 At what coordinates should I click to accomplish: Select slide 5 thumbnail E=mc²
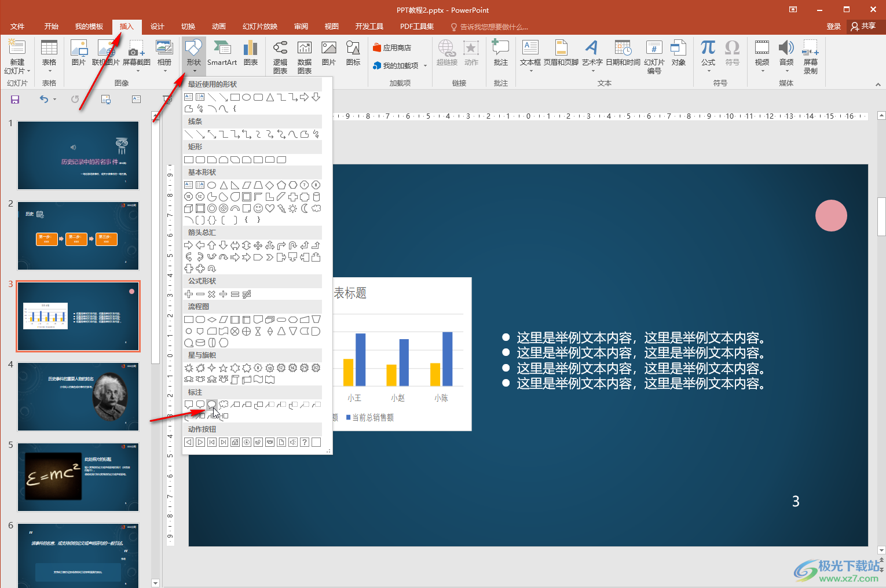click(78, 477)
